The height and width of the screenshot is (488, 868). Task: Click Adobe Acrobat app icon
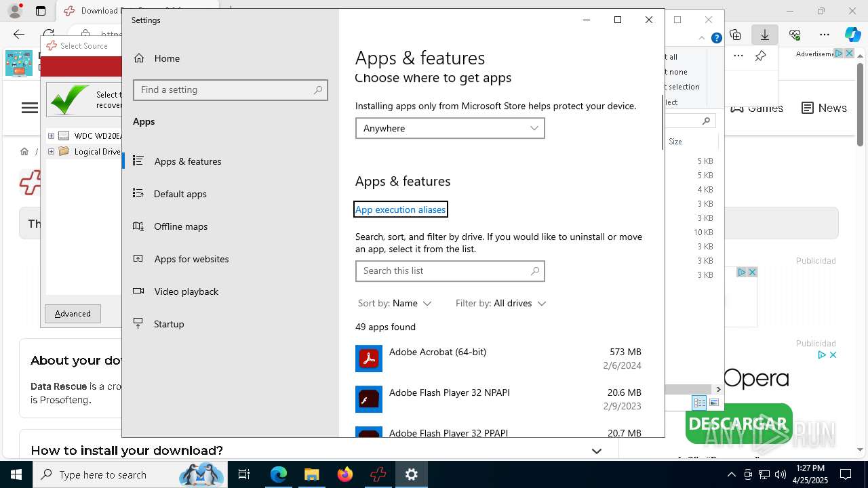369,359
